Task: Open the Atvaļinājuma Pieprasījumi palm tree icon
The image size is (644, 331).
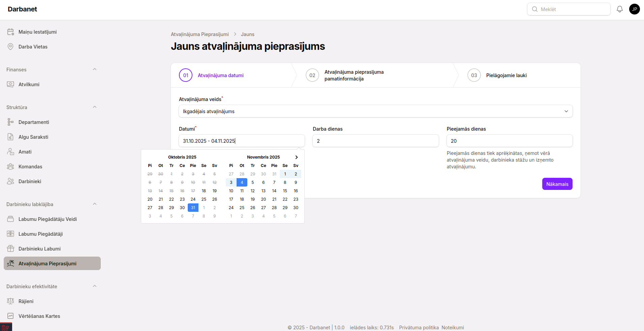Action: [11, 263]
